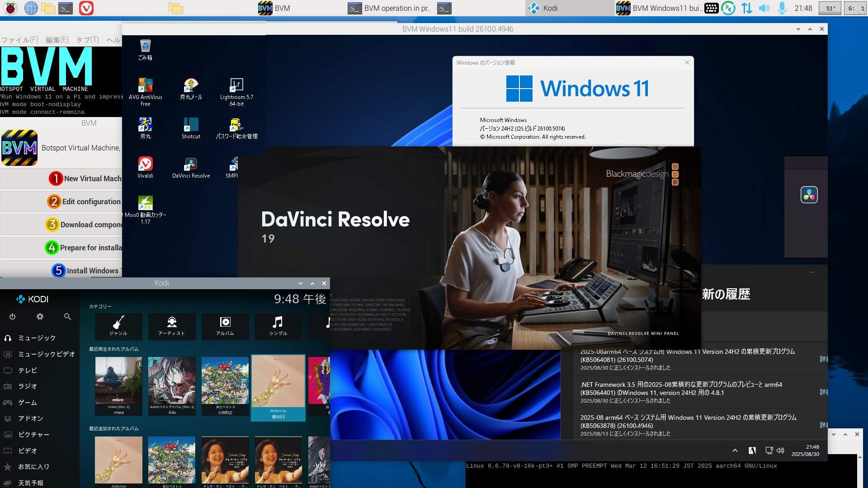Viewport: 868px width, 488px height.
Task: Open the Raspberry Pi main menu
Action: click(10, 8)
